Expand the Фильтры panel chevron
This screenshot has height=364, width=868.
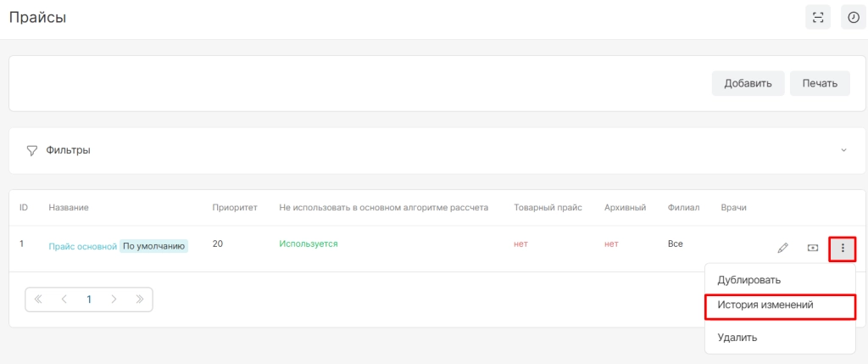tap(843, 150)
